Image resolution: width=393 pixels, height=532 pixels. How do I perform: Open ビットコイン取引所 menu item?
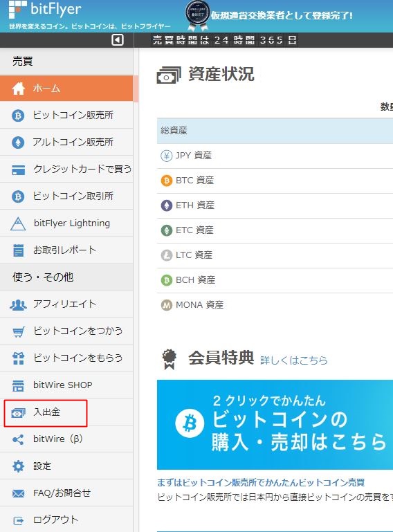[66, 196]
